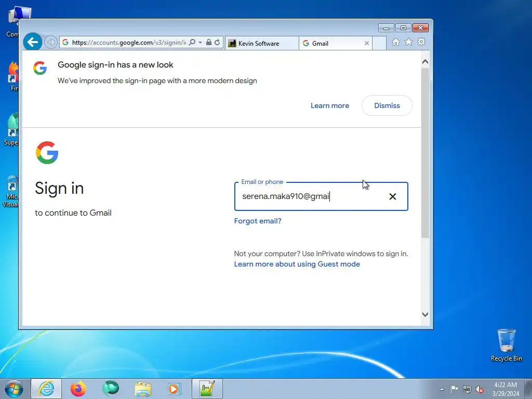This screenshot has width=532, height=399.
Task: Click the Forgot email? link
Action: click(258, 221)
